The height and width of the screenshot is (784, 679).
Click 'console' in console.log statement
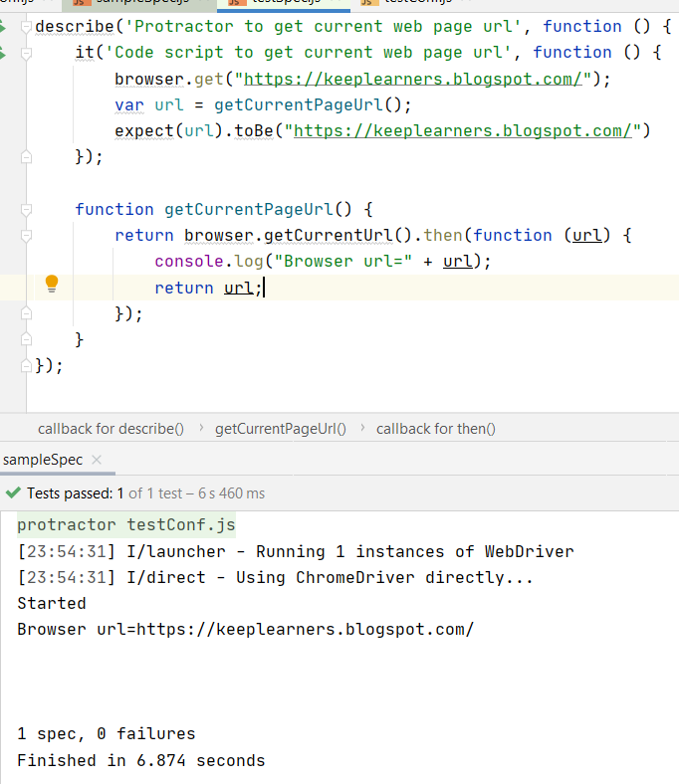[x=188, y=262]
